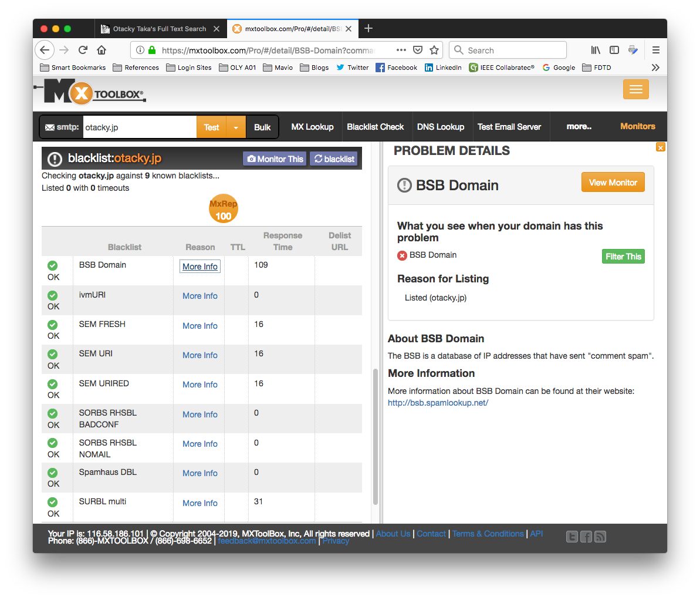Click the browser Search box
This screenshot has width=700, height=600.
(x=508, y=50)
